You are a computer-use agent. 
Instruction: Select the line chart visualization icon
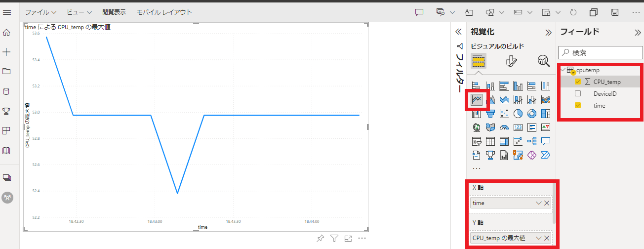click(x=477, y=100)
